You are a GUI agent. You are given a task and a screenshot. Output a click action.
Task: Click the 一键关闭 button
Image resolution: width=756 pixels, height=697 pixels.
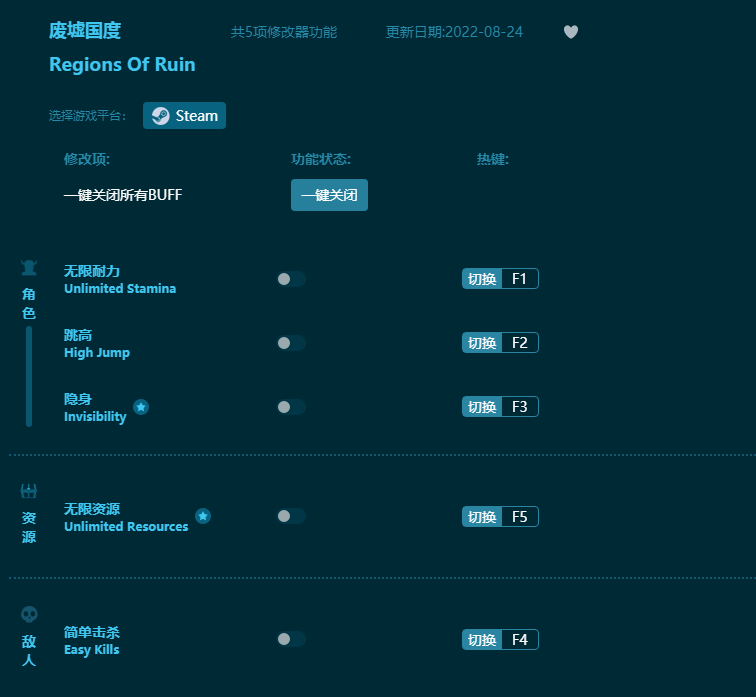[x=329, y=195]
